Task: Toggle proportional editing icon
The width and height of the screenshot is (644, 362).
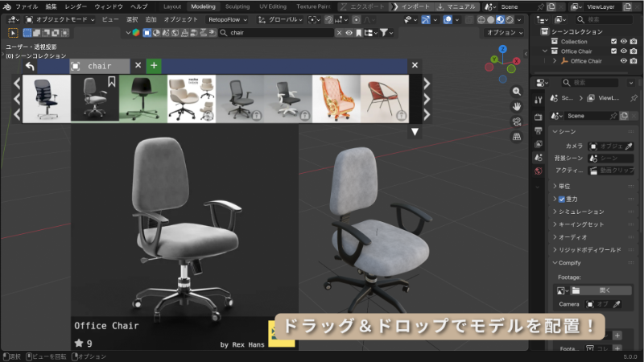Action: pyautogui.click(x=357, y=19)
